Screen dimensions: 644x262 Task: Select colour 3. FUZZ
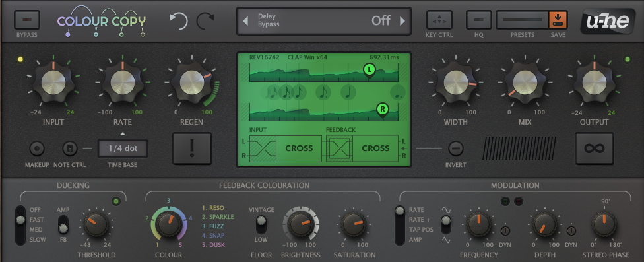[x=212, y=226]
